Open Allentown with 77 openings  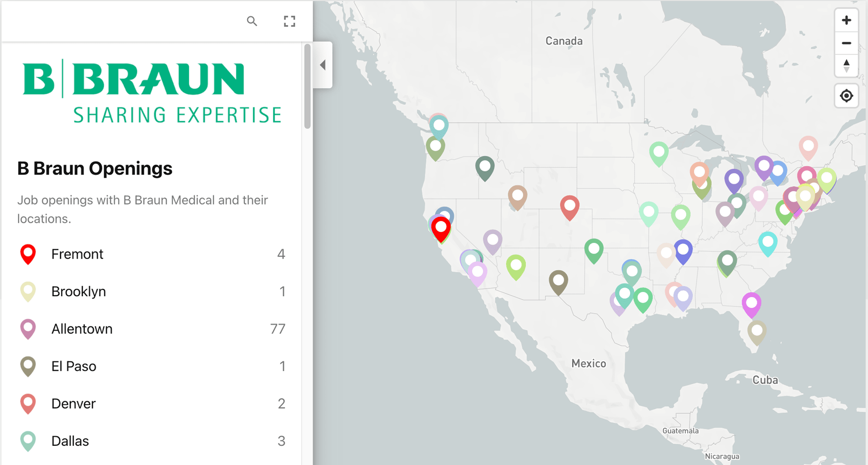(x=82, y=329)
